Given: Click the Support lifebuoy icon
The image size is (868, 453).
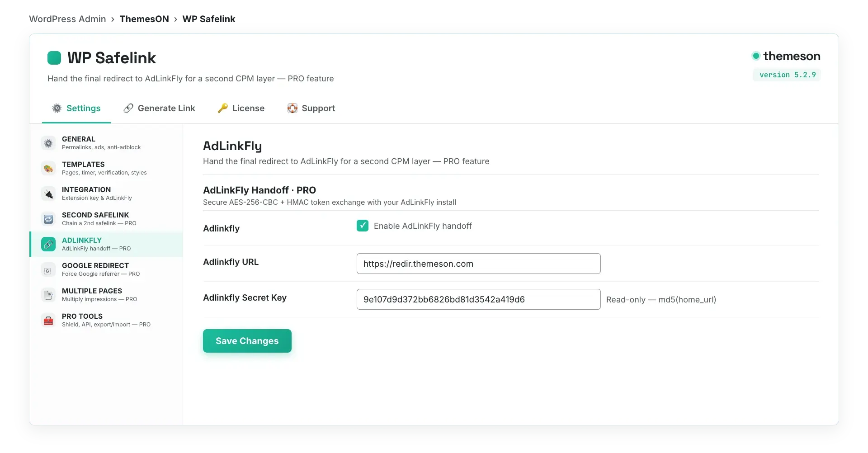Looking at the screenshot, I should click(x=292, y=108).
